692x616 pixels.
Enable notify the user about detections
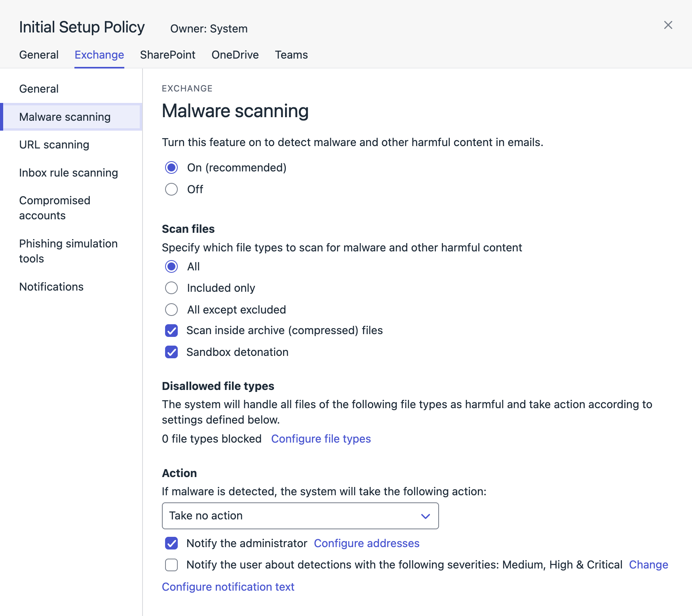pos(171,565)
